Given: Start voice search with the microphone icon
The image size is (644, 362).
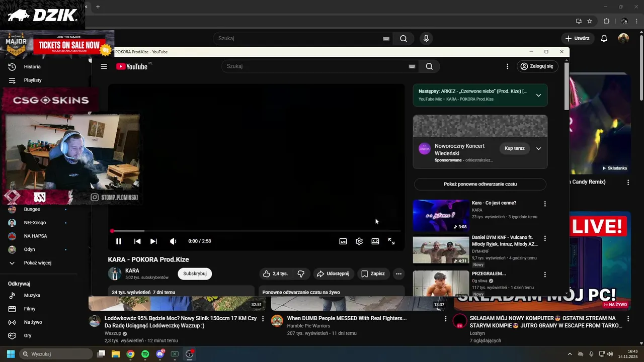Looking at the screenshot, I should 426,38.
